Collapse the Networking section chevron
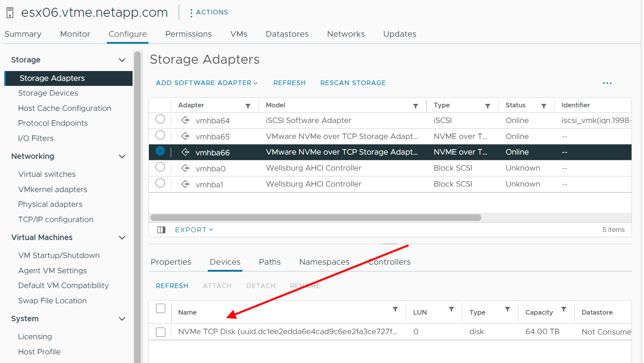Viewport: 644px width, 363px height. click(122, 157)
